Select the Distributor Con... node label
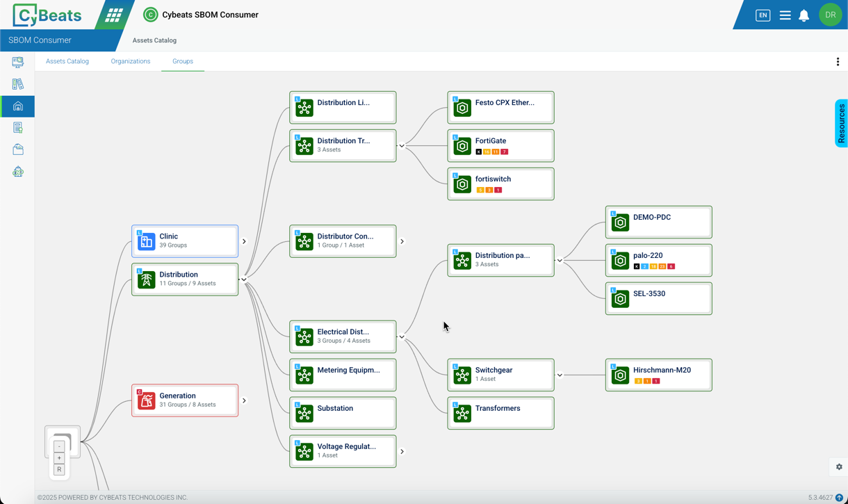 pos(345,236)
